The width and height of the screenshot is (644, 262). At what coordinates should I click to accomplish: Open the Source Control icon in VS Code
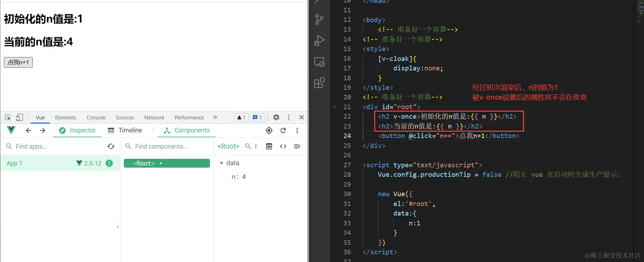(319, 19)
